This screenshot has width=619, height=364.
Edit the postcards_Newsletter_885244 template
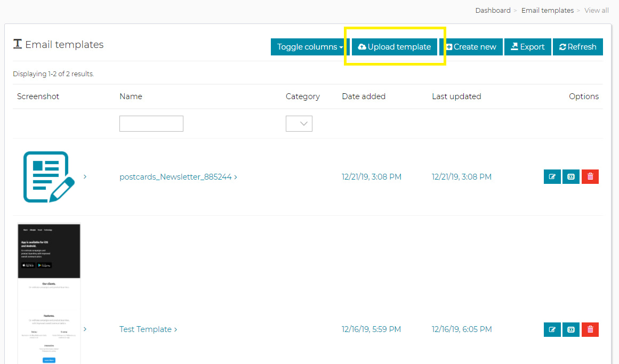552,176
